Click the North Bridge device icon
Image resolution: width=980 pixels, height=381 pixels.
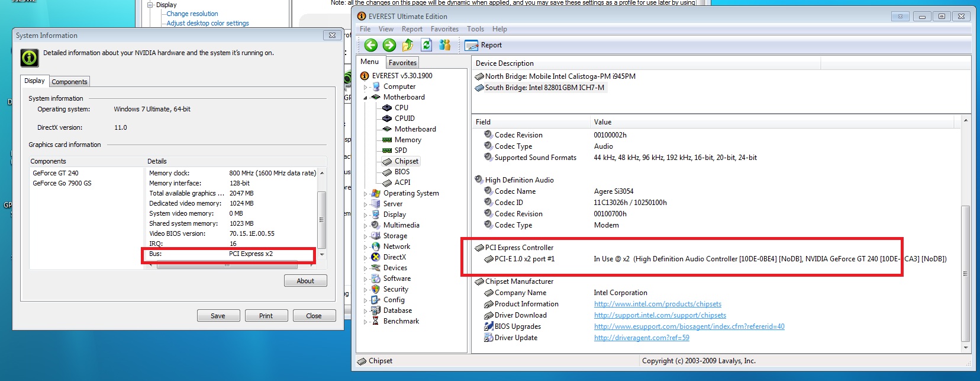[x=479, y=76]
